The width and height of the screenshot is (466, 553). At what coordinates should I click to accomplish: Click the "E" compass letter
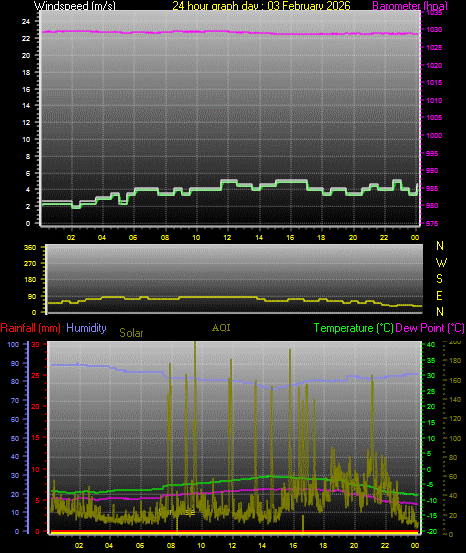(x=440, y=296)
